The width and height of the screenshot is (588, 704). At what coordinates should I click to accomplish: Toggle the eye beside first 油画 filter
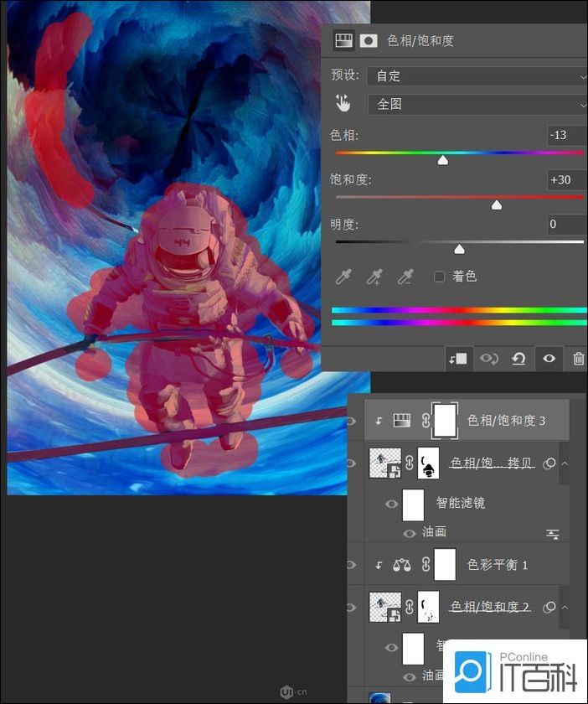click(x=410, y=533)
